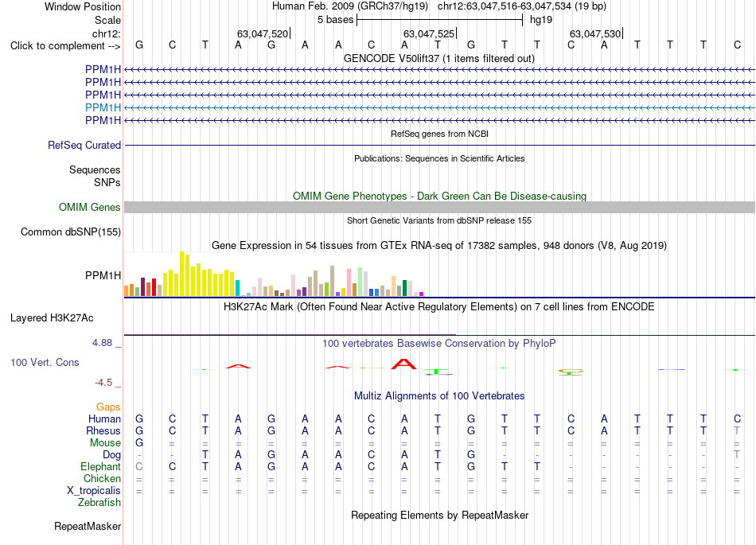Select the 'X_tropicalis' alignment row label
This screenshot has height=545, width=756.
(94, 491)
